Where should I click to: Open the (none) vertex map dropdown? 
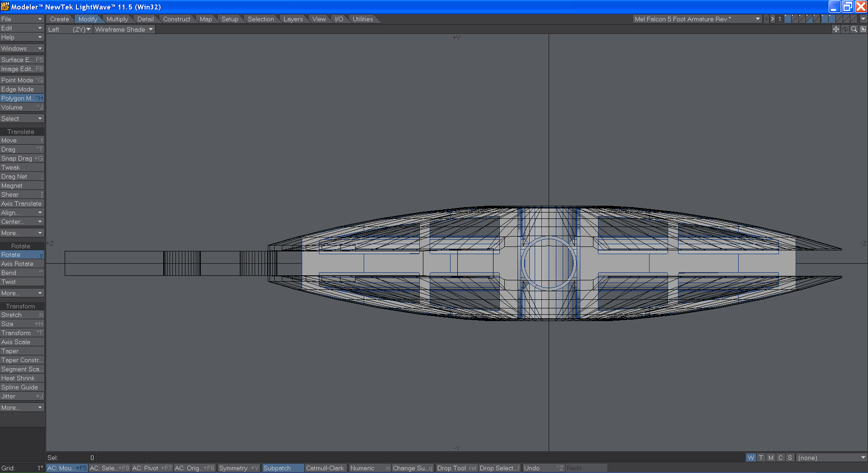[831, 458]
